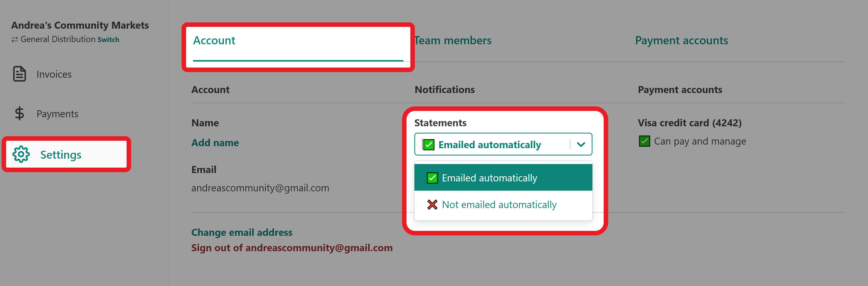
Task: Click the Payments dollar sign icon
Action: click(x=19, y=114)
